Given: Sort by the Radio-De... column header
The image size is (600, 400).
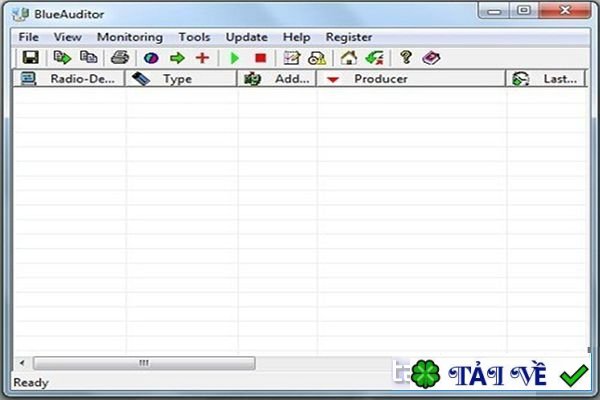Looking at the screenshot, I should (x=69, y=78).
